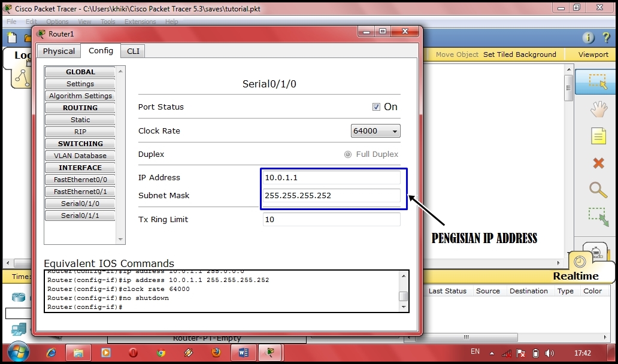This screenshot has width=618, height=364.
Task: Click the GLOBAL section button
Action: (x=80, y=72)
